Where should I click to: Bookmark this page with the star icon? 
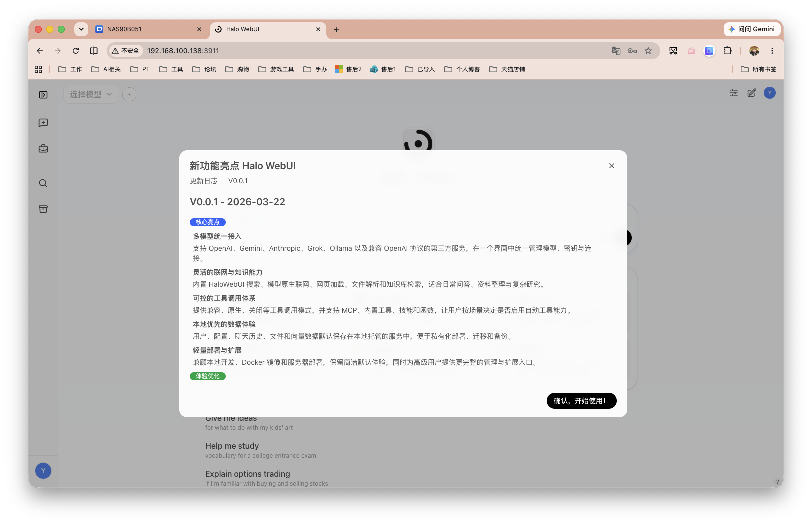click(x=648, y=51)
